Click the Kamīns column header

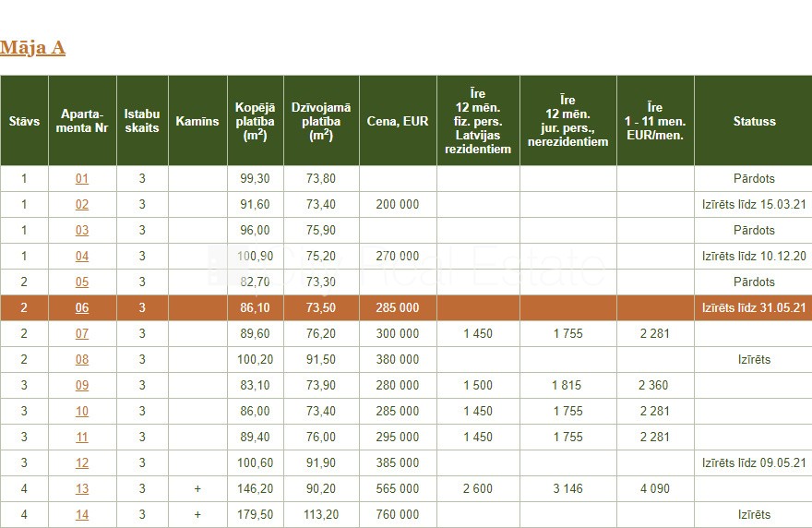click(197, 121)
